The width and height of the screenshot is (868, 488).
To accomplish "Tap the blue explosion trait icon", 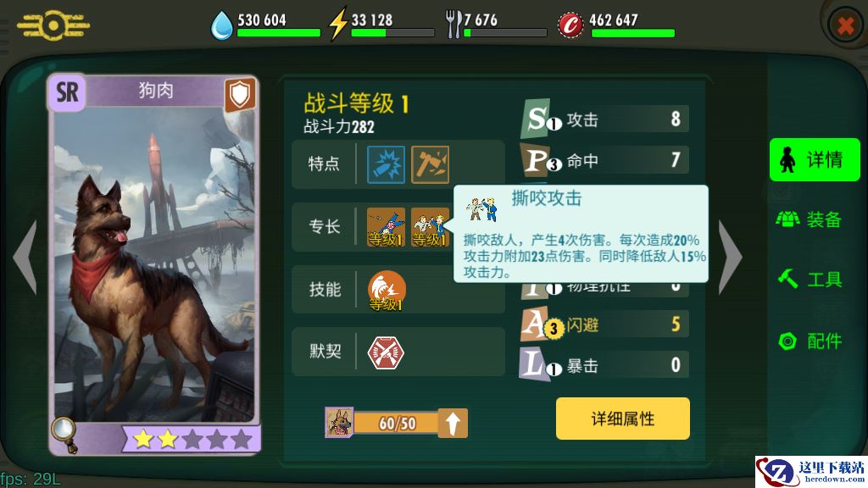I will point(386,164).
